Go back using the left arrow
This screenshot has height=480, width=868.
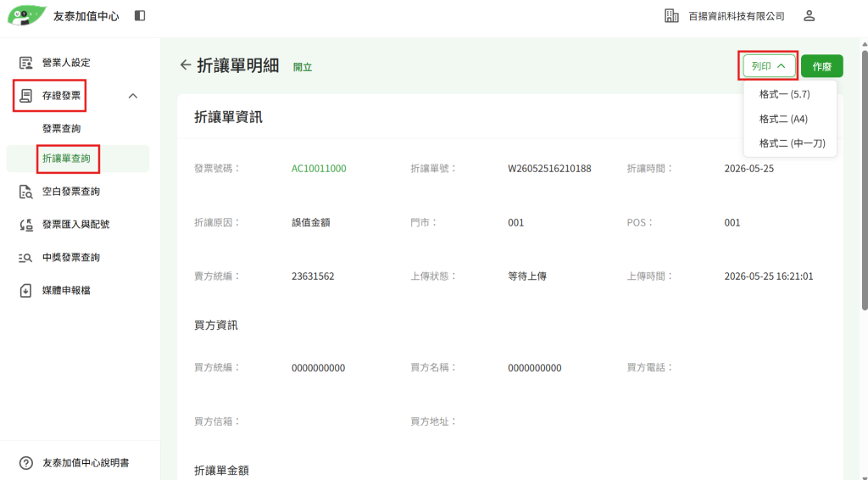pos(186,65)
